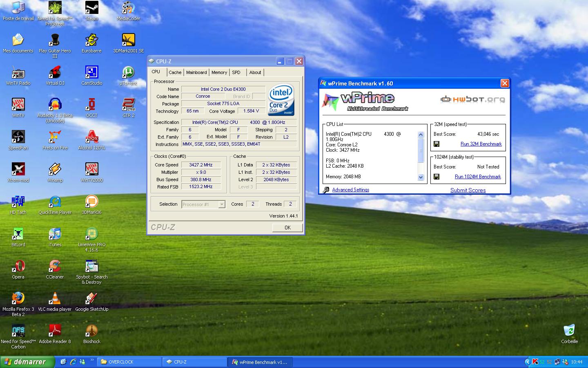Click the Core Speed 3427.2 MHz field
This screenshot has height=368, width=588.
click(x=201, y=165)
